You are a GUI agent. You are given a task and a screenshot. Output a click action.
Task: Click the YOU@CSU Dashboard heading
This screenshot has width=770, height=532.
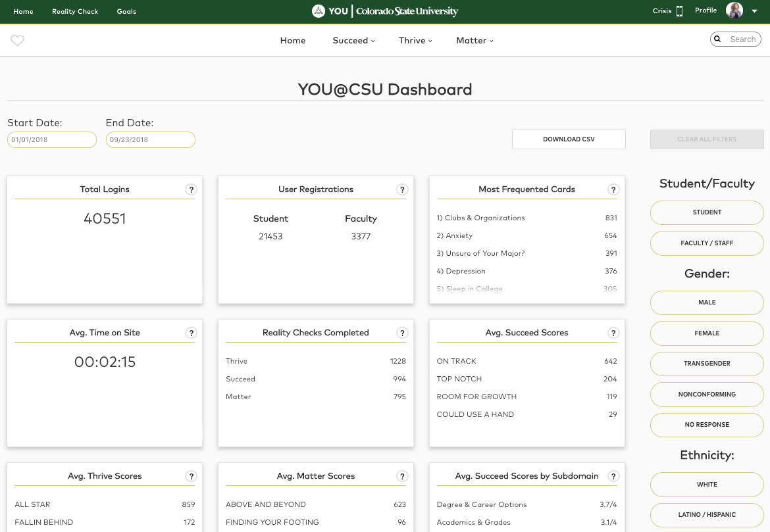tap(385, 89)
